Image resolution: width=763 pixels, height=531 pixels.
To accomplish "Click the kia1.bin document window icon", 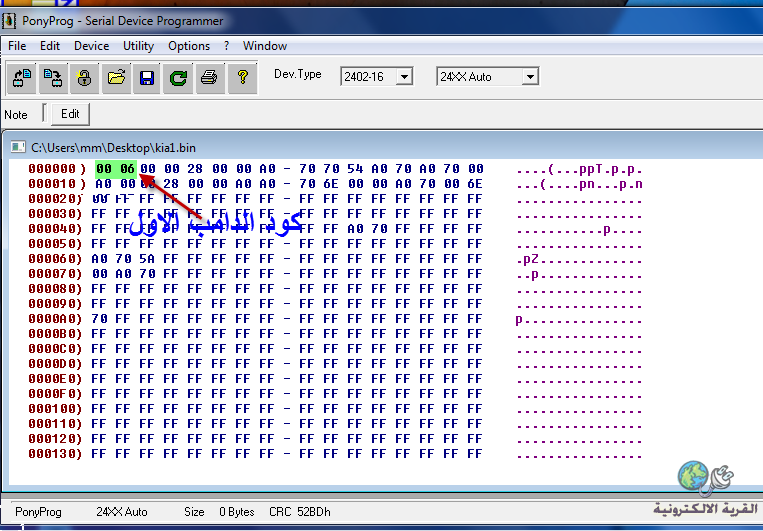I will point(18,147).
